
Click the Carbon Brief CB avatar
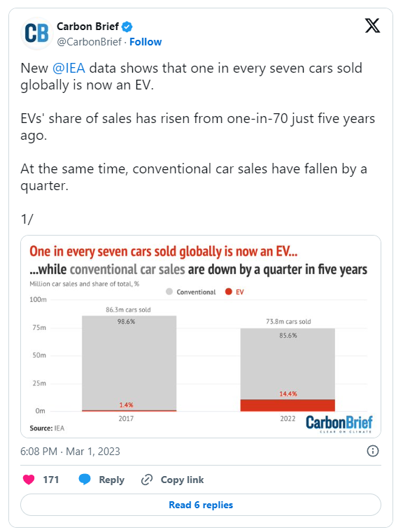36,34
